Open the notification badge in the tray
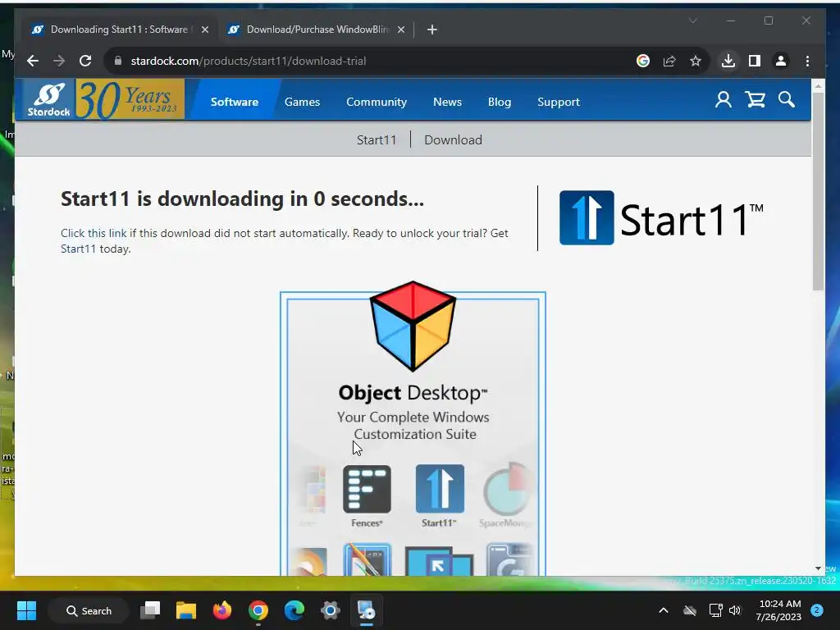840x630 pixels. point(817,610)
